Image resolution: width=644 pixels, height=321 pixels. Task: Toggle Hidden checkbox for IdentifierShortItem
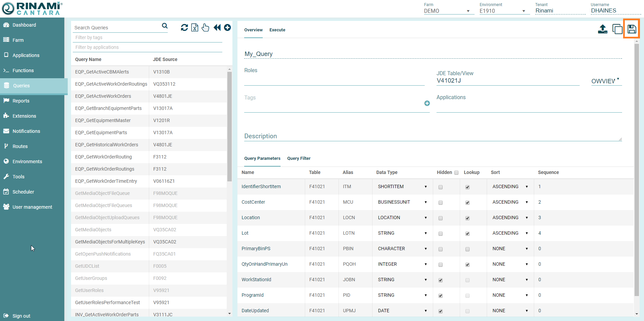coord(440,187)
